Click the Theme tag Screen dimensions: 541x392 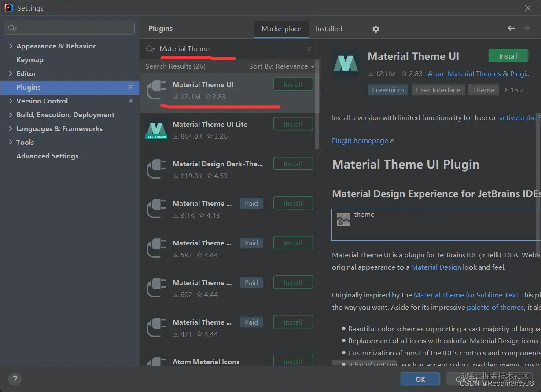pyautogui.click(x=484, y=90)
